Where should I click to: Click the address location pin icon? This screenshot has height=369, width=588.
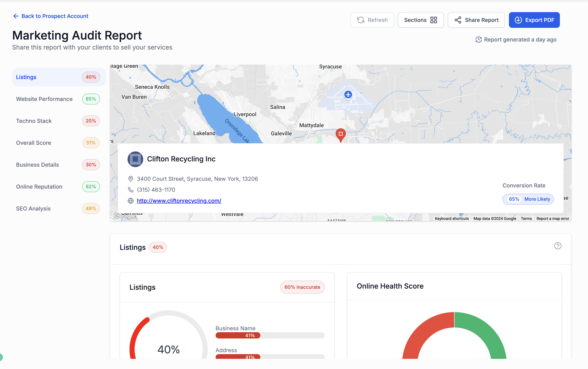coord(131,179)
